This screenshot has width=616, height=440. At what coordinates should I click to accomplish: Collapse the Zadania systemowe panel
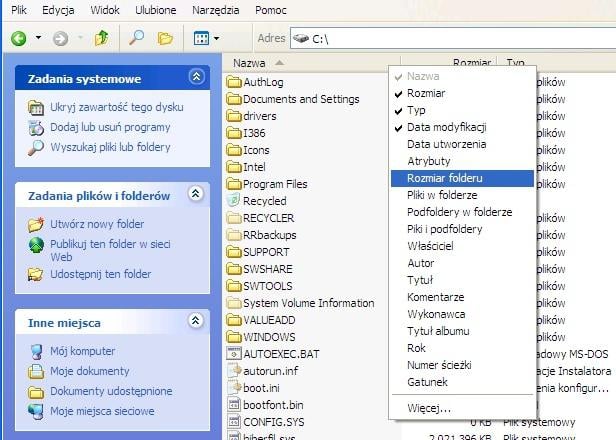pos(196,78)
